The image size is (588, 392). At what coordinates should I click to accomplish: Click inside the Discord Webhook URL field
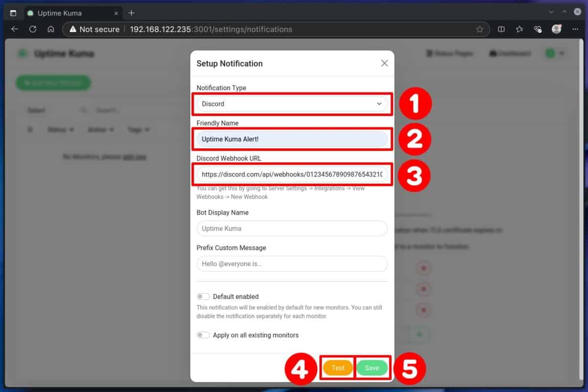(x=292, y=174)
